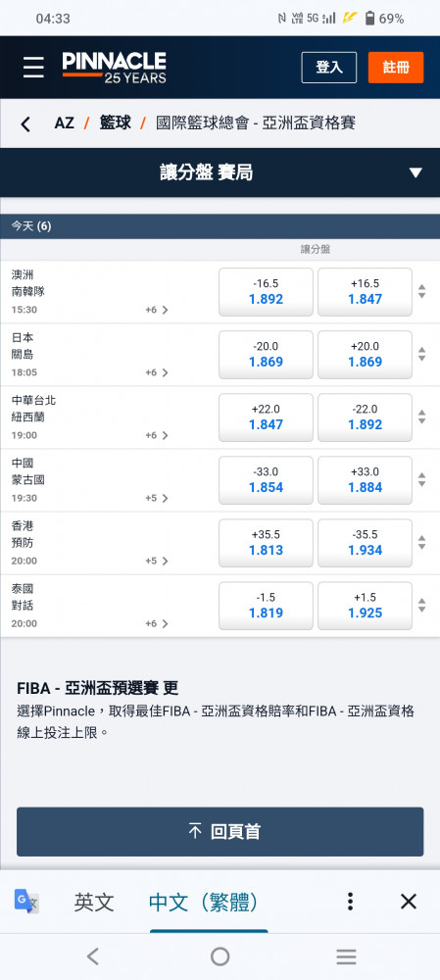The image size is (440, 980).
Task: Go back using the breadcrumb arrow
Action: click(x=25, y=123)
